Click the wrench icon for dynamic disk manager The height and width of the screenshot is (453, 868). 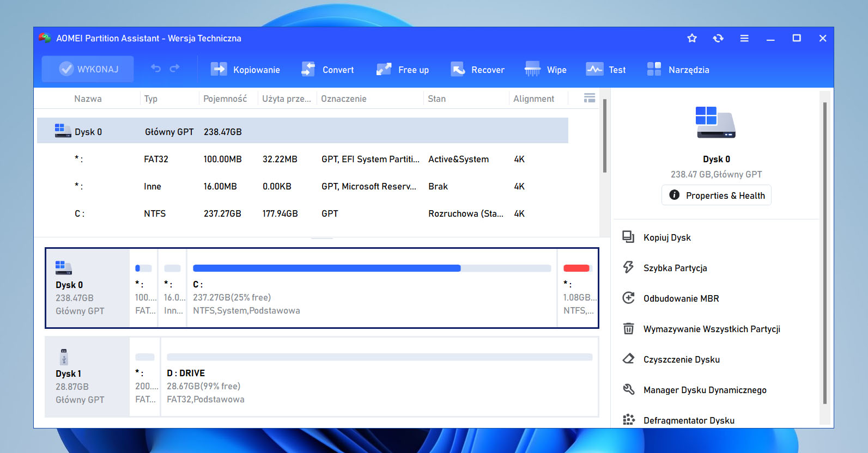(628, 389)
